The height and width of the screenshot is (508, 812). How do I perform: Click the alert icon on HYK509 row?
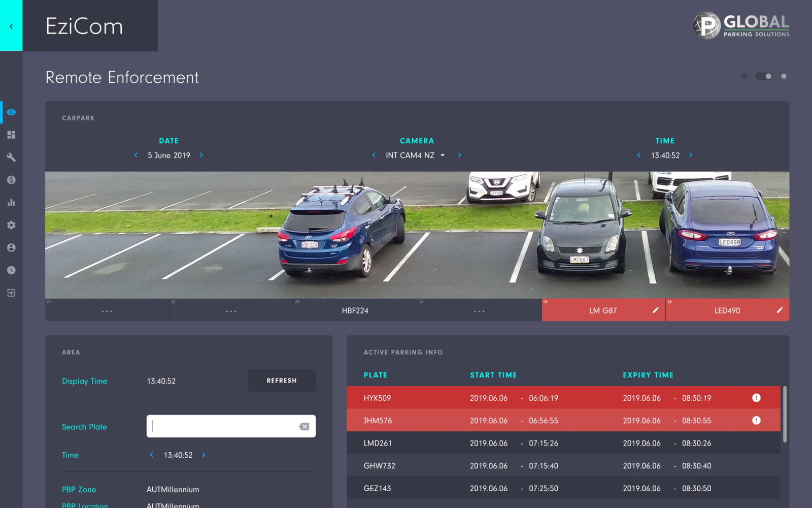(x=756, y=398)
